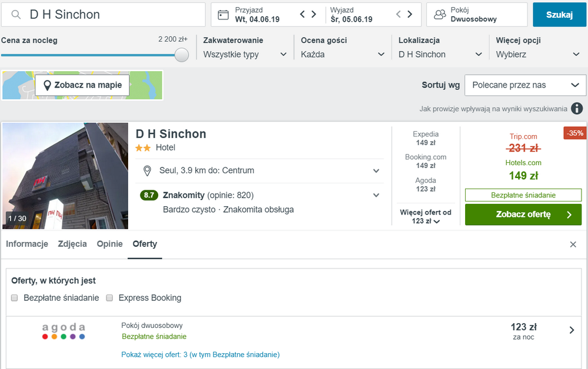Viewport: 588px width, 369px height.
Task: Close the hotel details panel
Action: point(573,244)
